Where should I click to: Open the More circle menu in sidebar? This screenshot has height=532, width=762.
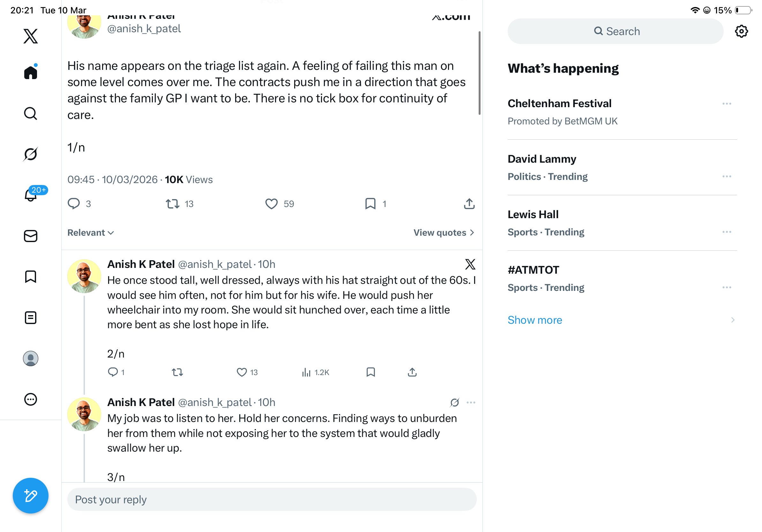[31, 399]
